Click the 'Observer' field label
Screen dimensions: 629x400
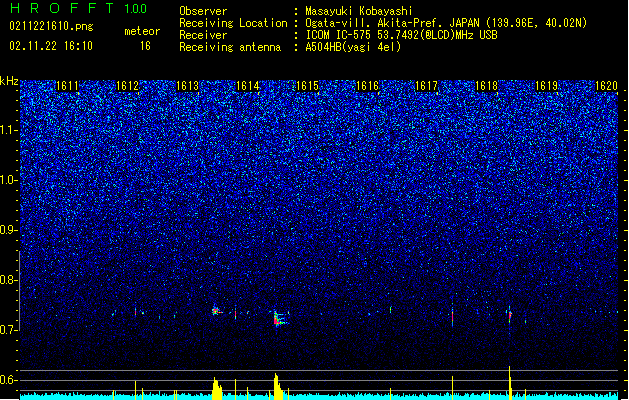(x=203, y=11)
